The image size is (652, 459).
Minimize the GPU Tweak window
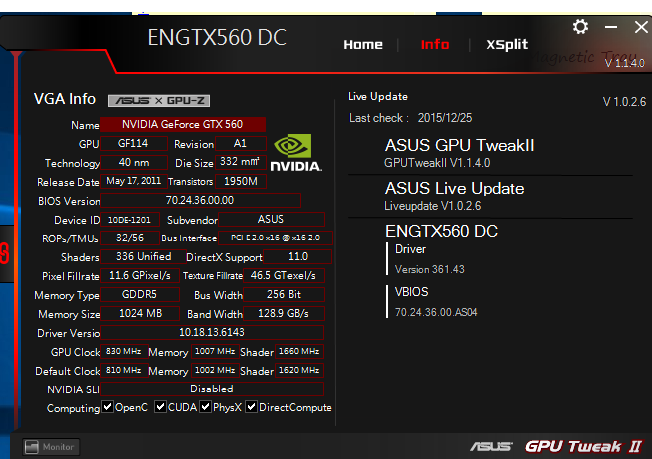coord(610,27)
